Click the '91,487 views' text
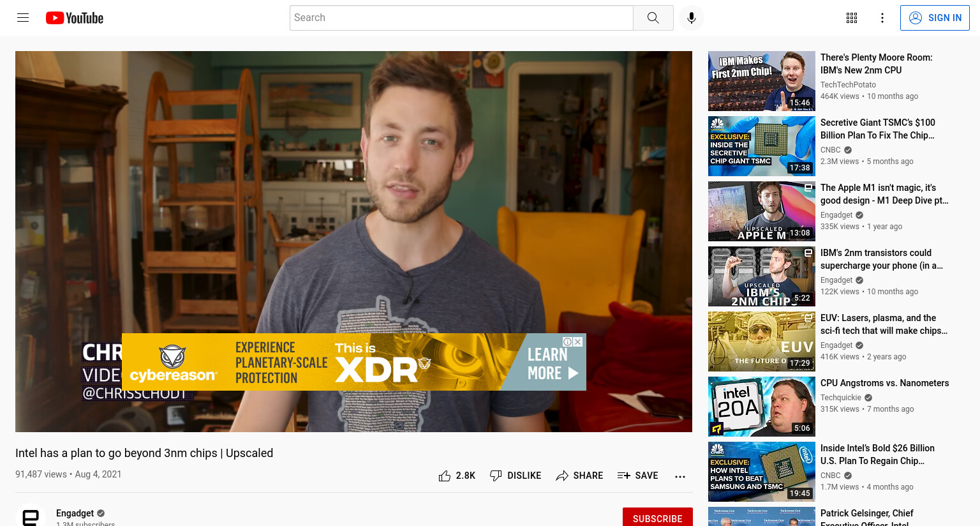 pyautogui.click(x=41, y=474)
